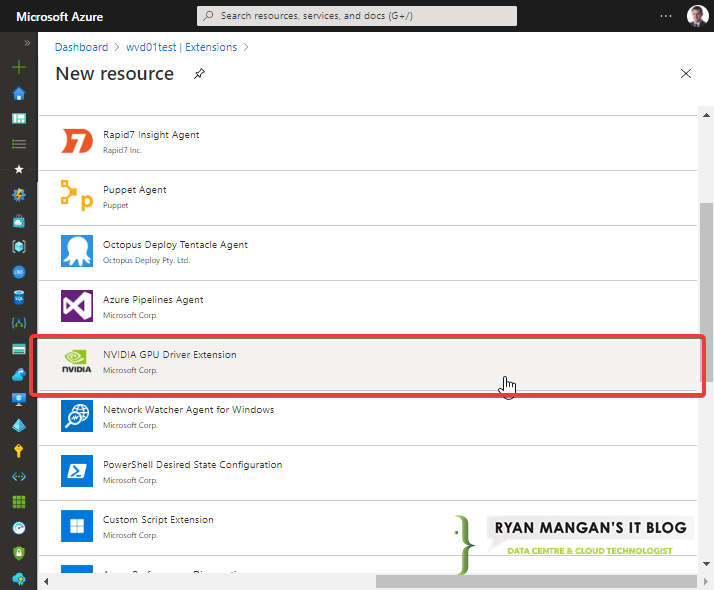Open the Virtual machines monitor icon
The width and height of the screenshot is (714, 590).
(x=19, y=400)
